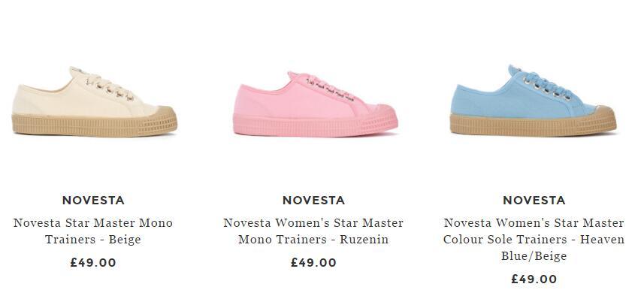Open the beige Star Master shoe image

(x=94, y=102)
